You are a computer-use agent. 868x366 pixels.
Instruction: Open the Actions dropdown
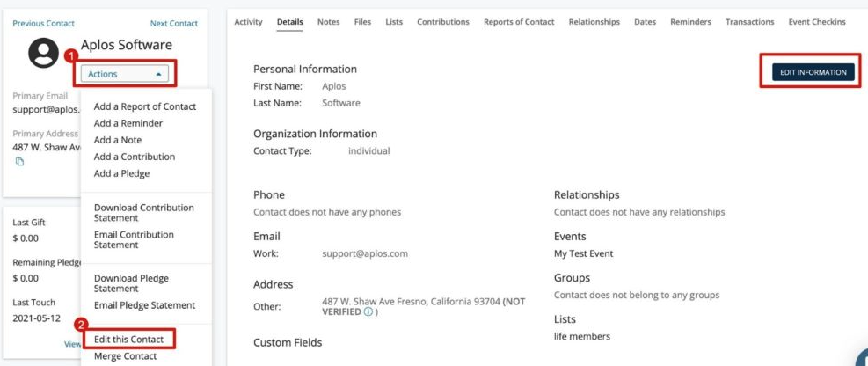pyautogui.click(x=124, y=74)
